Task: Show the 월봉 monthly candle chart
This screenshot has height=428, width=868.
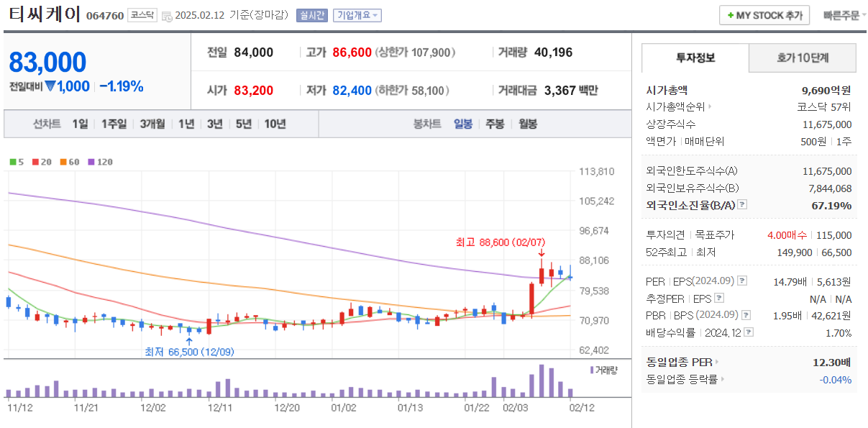Action: [528, 124]
